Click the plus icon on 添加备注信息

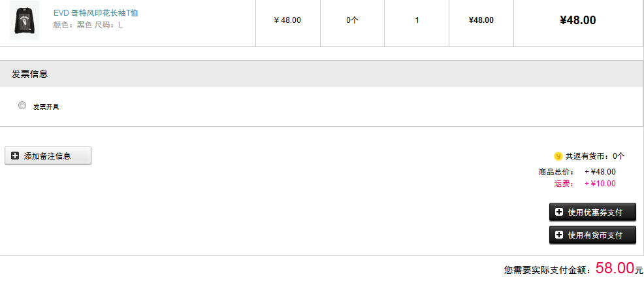tap(15, 156)
